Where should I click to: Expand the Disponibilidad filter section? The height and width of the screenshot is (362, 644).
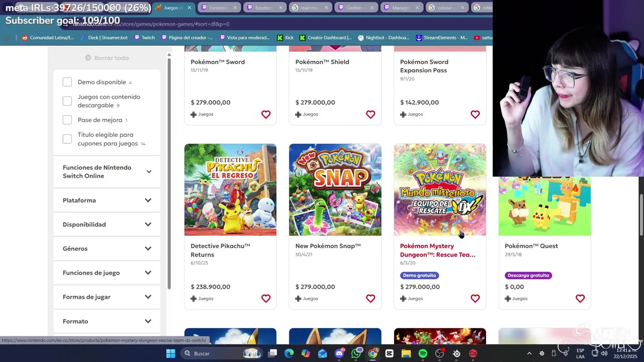point(107,224)
